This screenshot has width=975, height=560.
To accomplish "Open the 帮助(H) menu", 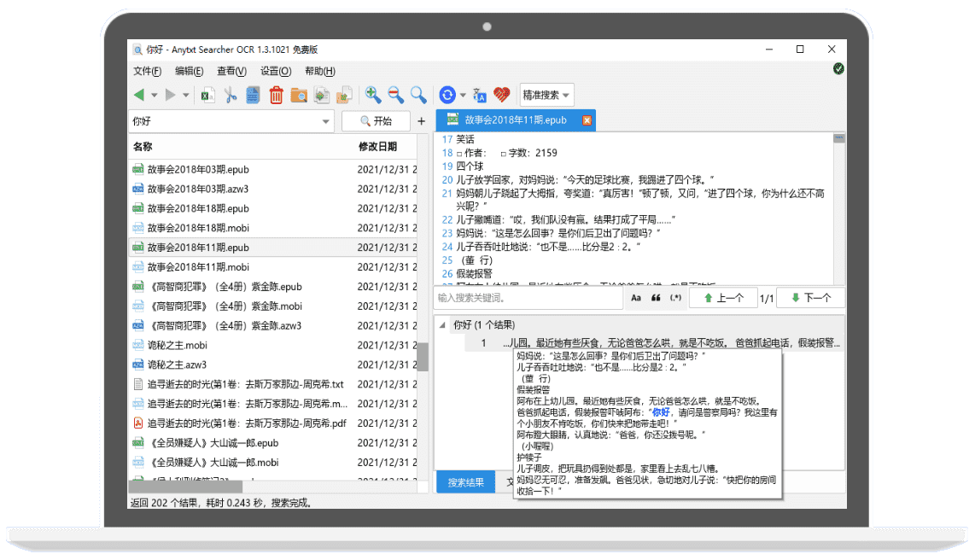I will pos(320,71).
